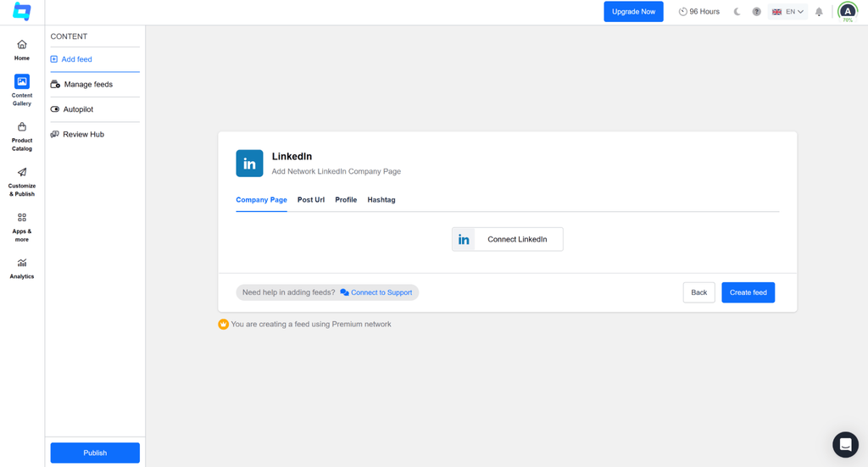Click Upgrade Now button
This screenshot has width=868, height=467.
[x=633, y=12]
